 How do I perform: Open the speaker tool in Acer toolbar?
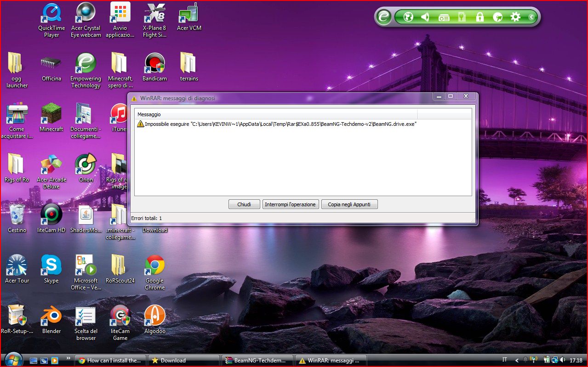tap(425, 17)
